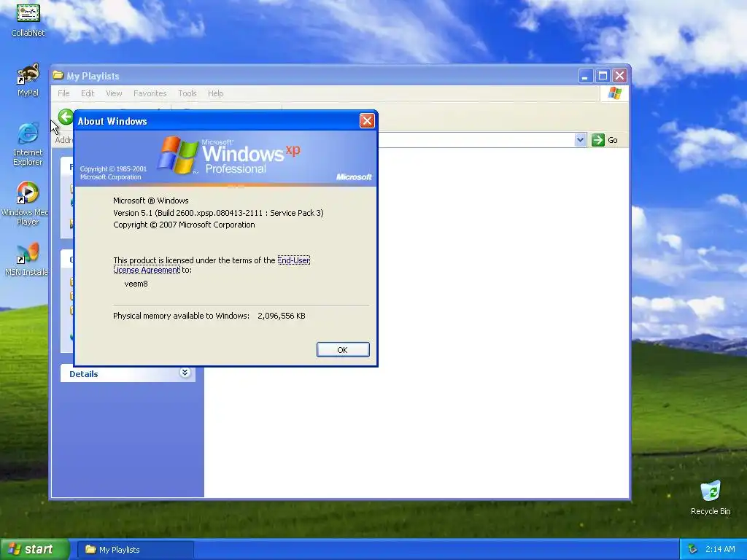The width and height of the screenshot is (747, 560).
Task: Open the Help menu
Action: pos(215,93)
